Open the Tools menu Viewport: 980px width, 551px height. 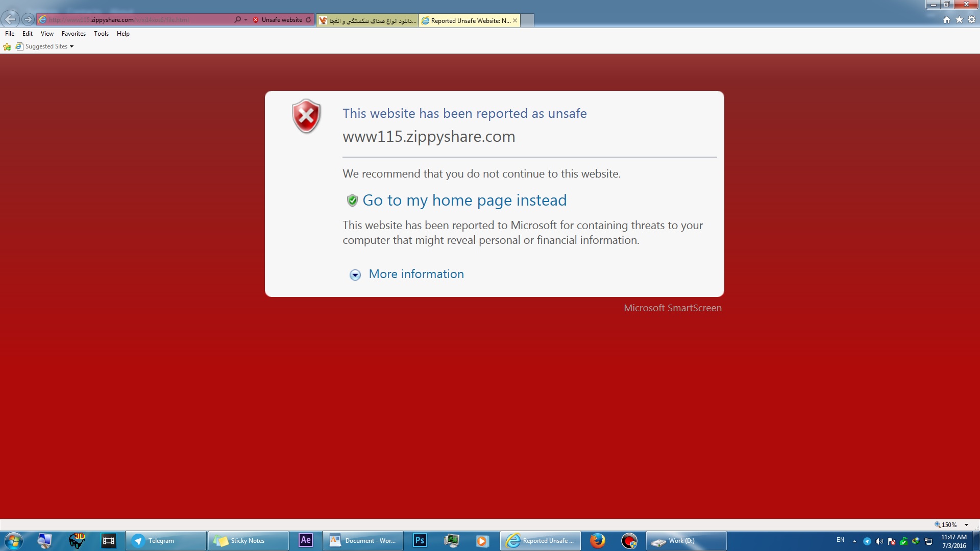coord(101,34)
